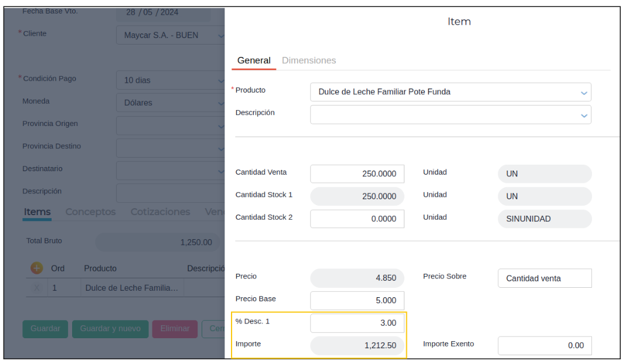Open the Descripción dropdown in Item panel
The width and height of the screenshot is (626, 364).
click(584, 115)
